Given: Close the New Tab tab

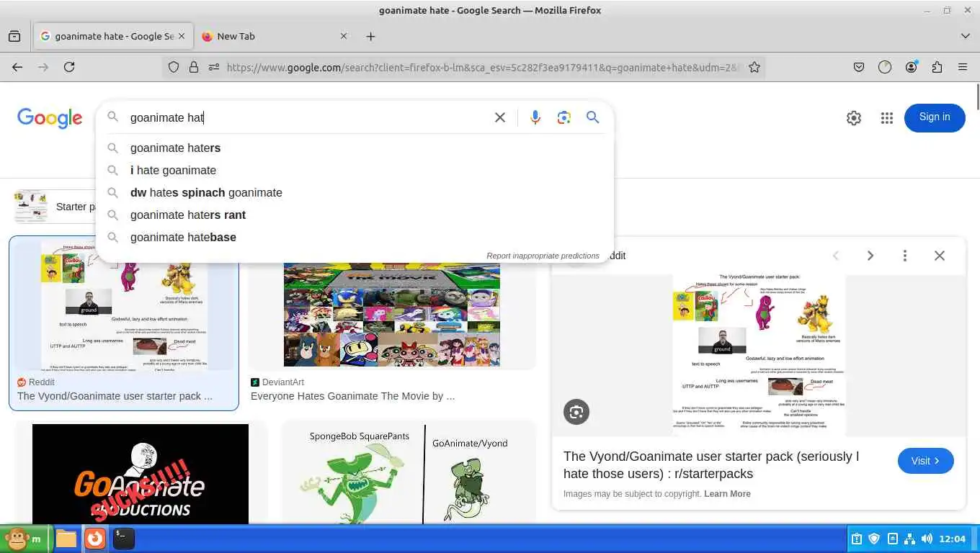Looking at the screenshot, I should point(343,36).
